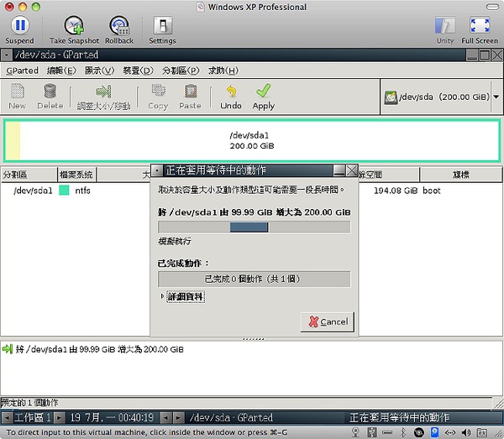The image size is (504, 439).
Task: Select the pending resize operation entry
Action: [x=100, y=349]
